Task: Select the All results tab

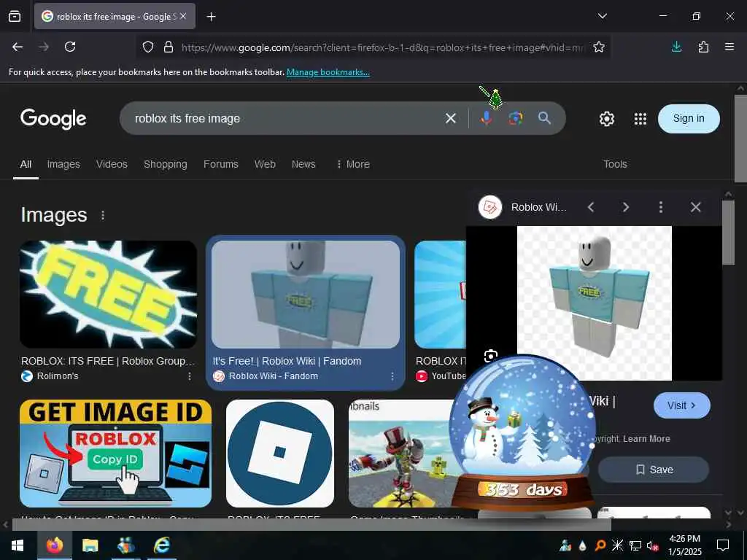Action: click(26, 164)
